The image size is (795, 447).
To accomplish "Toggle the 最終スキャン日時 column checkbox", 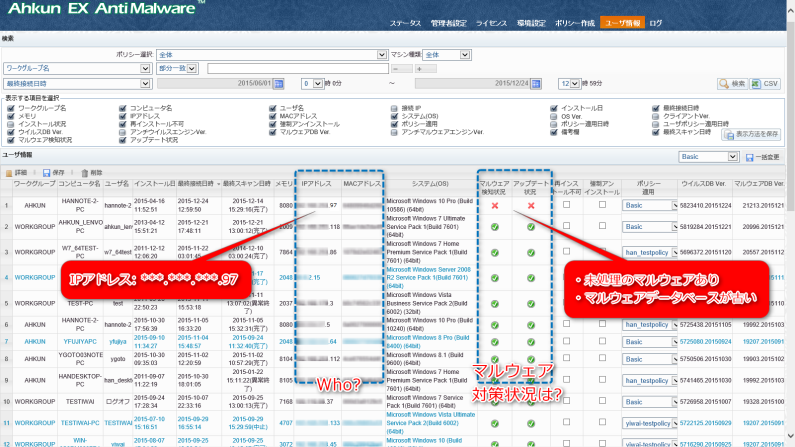I will click(656, 132).
